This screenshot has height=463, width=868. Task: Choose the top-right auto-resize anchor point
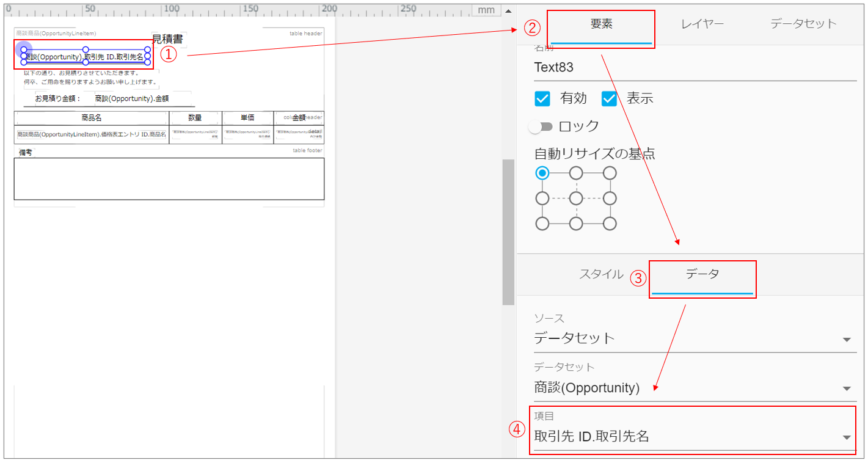click(610, 173)
